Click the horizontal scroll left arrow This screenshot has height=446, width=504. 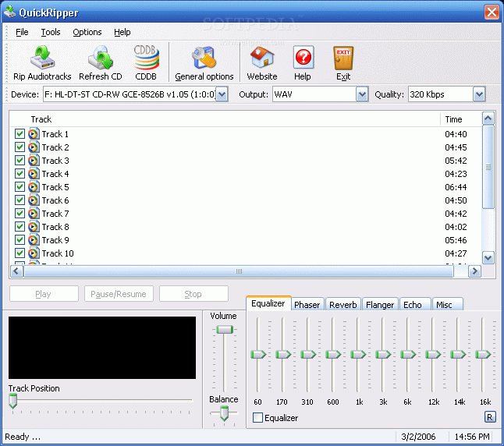(x=16, y=271)
